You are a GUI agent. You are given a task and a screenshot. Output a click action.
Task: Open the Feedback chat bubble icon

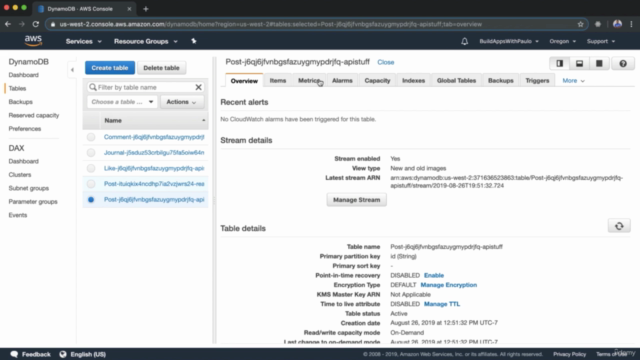pyautogui.click(x=14, y=354)
